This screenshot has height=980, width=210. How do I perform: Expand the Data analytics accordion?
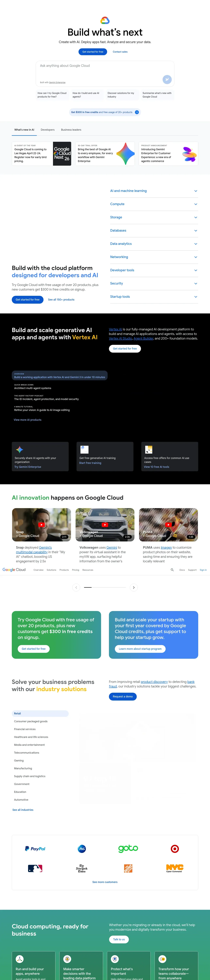point(154,244)
